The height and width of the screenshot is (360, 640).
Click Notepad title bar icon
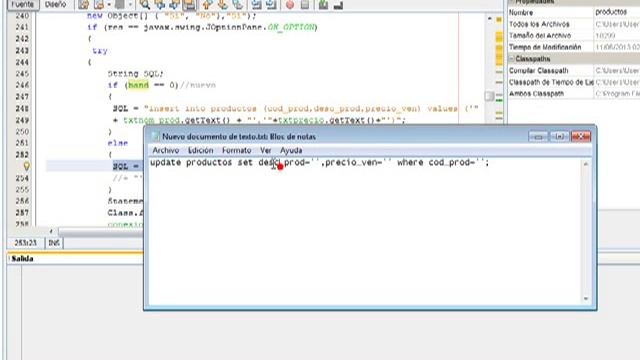click(155, 136)
